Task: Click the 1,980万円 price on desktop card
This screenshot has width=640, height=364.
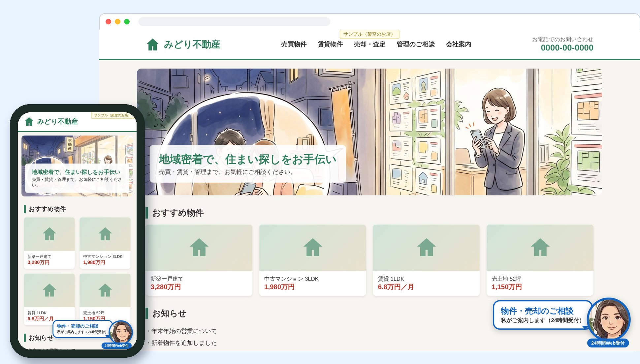Action: click(279, 287)
